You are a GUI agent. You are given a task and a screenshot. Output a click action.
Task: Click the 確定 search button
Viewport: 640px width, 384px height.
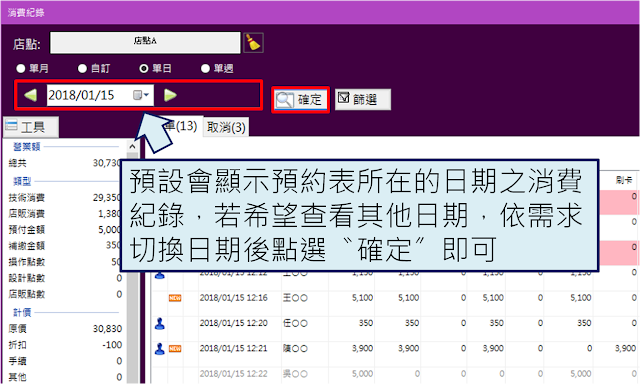301,100
